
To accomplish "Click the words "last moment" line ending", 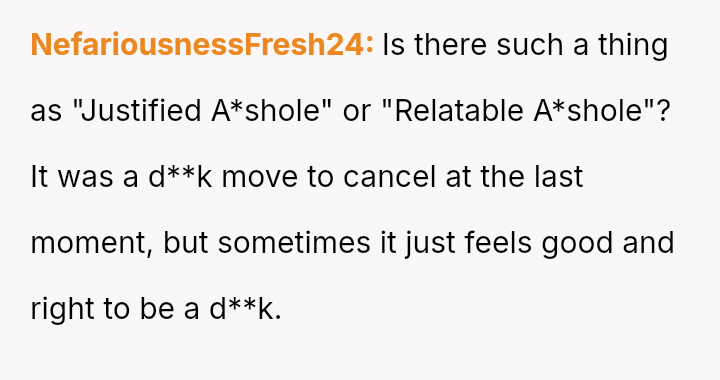I will tap(558, 177).
